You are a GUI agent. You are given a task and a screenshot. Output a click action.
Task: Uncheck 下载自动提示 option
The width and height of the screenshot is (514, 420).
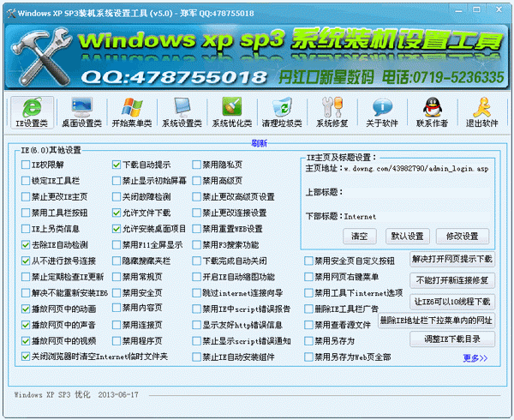click(x=117, y=165)
